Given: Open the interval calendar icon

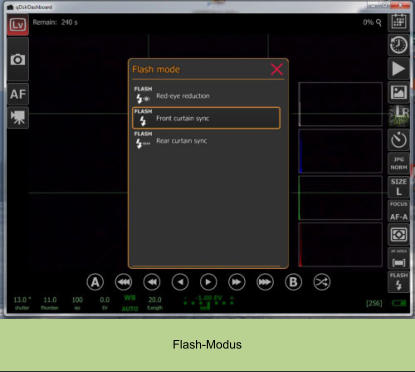Looking at the screenshot, I should [399, 23].
